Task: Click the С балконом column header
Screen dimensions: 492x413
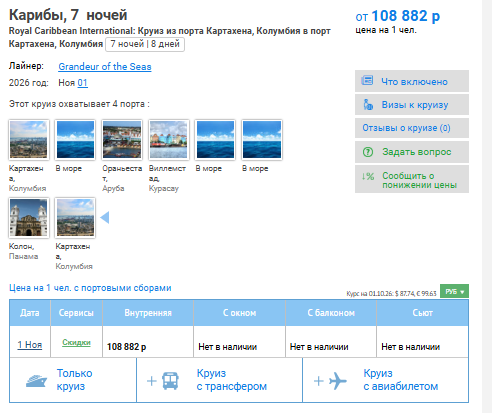Action: coord(331,313)
